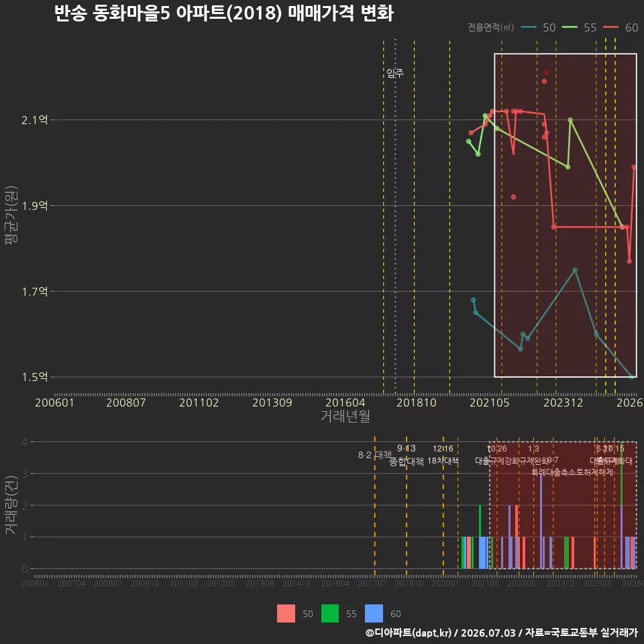The width and height of the screenshot is (644, 644).
Task: Click the 입주 move-in marker label
Action: coord(395,73)
